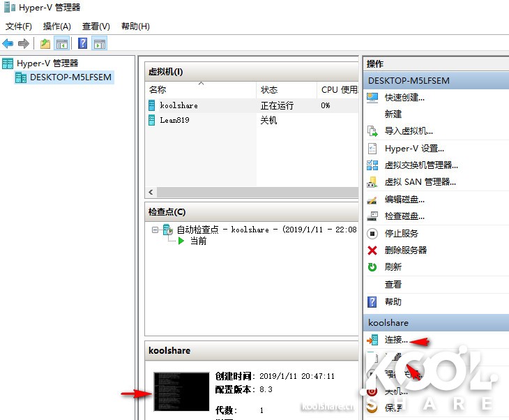
Task: Click the red X 删除服务器 icon
Action: click(x=372, y=250)
